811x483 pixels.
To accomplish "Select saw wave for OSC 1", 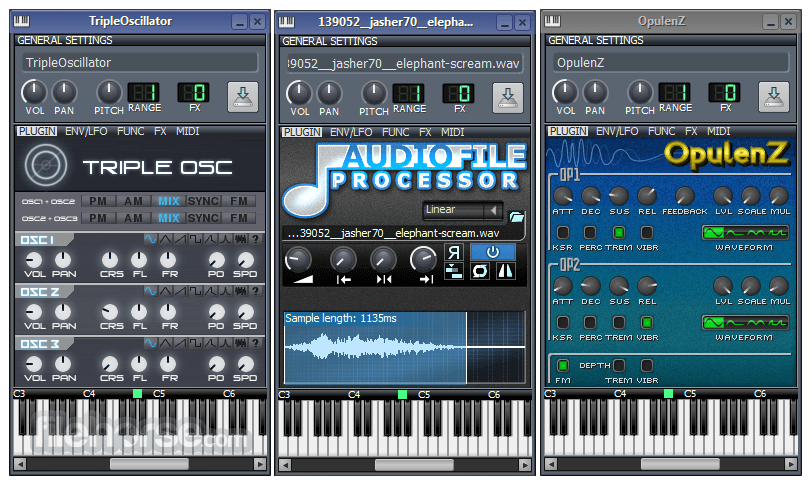I will coord(181,239).
